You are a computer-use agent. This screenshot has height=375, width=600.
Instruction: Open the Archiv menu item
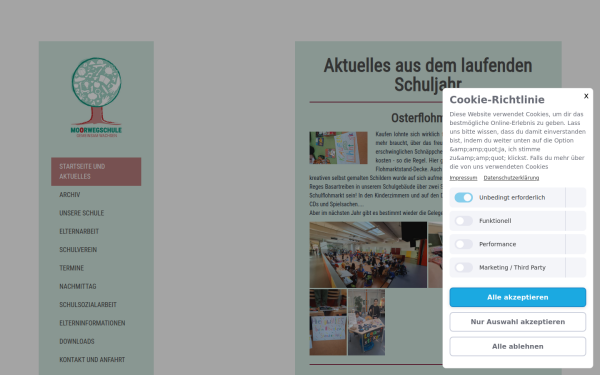(70, 195)
